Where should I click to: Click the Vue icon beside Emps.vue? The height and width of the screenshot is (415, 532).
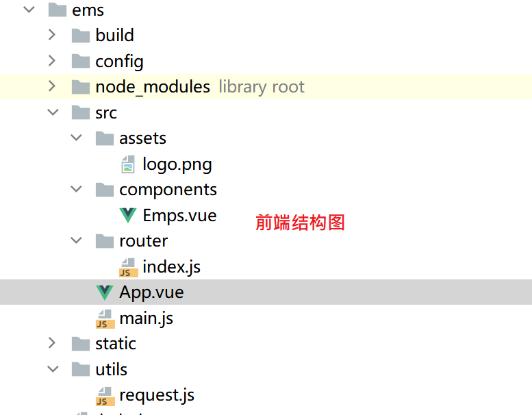[x=127, y=215]
